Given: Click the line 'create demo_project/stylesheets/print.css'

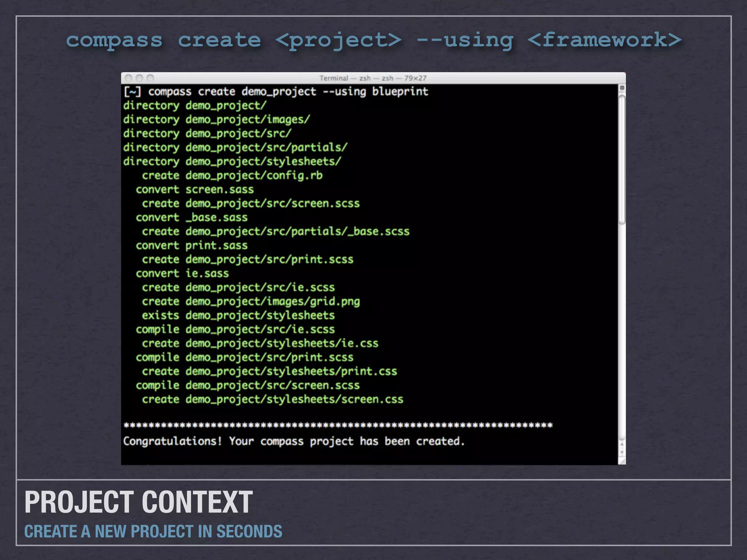Looking at the screenshot, I should point(270,372).
